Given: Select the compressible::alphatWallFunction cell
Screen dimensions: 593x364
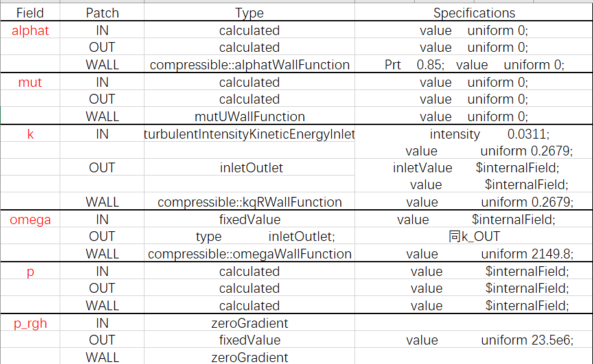Looking at the screenshot, I should (x=250, y=65).
